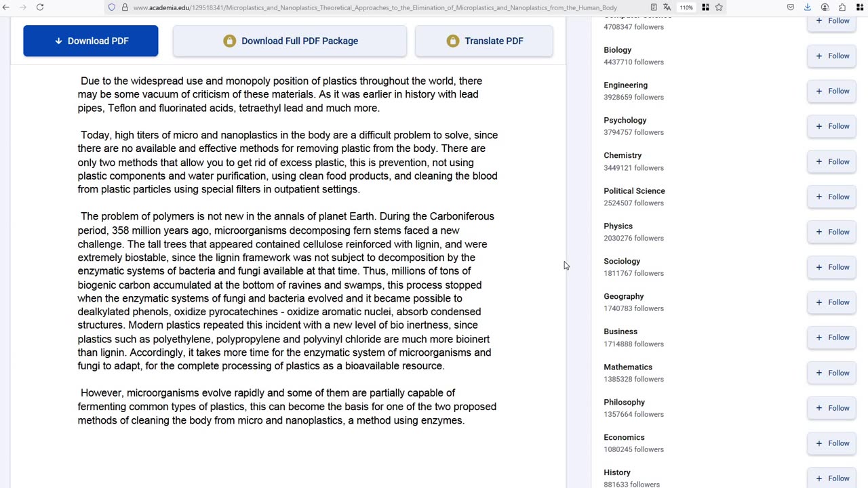Image resolution: width=868 pixels, height=488 pixels.
Task: Follow the Chemistry topic
Action: coord(832,161)
